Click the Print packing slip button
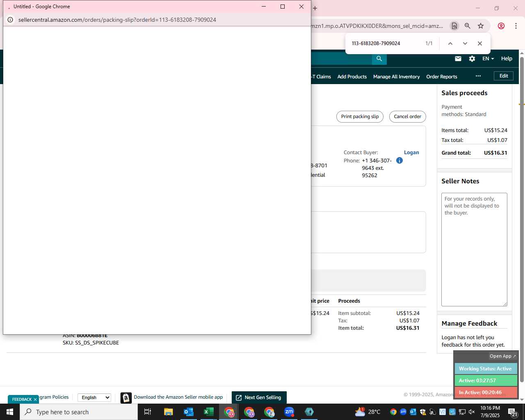The width and height of the screenshot is (525, 420). [360, 116]
